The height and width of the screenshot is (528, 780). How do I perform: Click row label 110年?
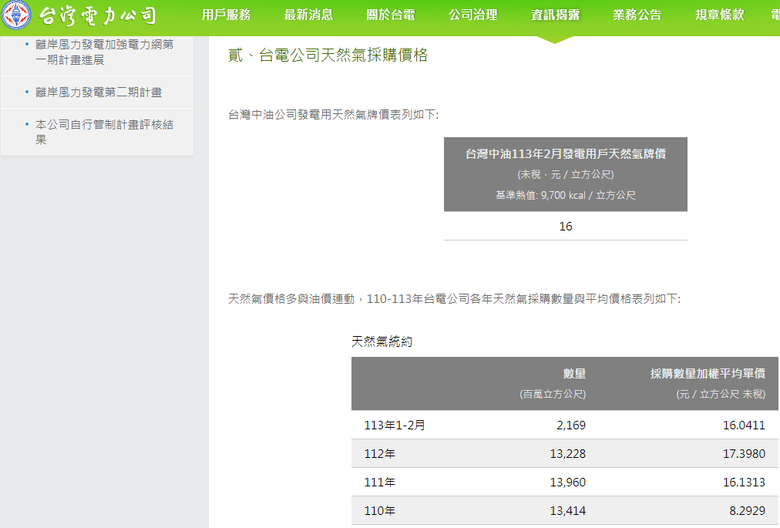380,511
